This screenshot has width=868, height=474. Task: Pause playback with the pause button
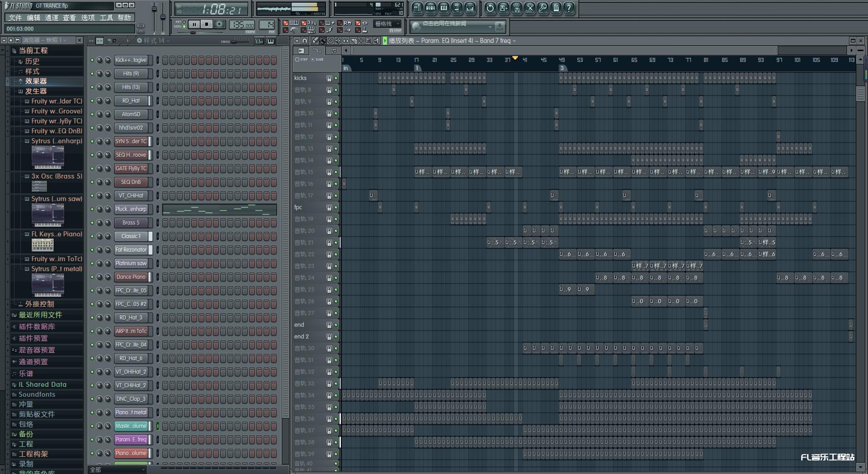[x=194, y=24]
